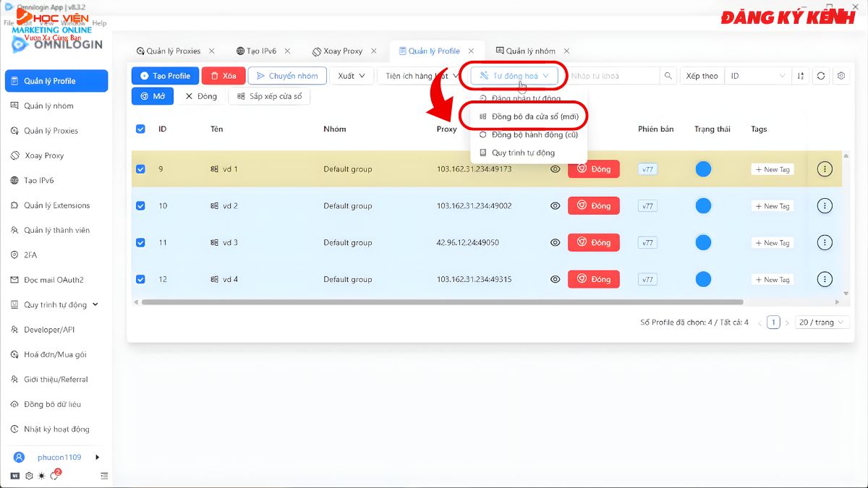Click the sort order toggle icon
The height and width of the screenshot is (488, 868).
point(800,76)
